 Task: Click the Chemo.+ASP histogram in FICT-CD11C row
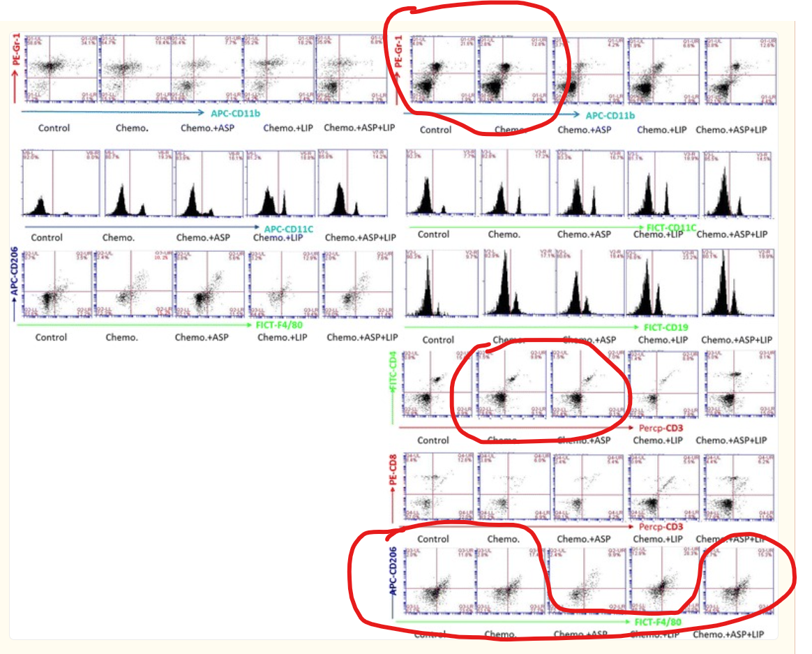pyautogui.click(x=587, y=184)
